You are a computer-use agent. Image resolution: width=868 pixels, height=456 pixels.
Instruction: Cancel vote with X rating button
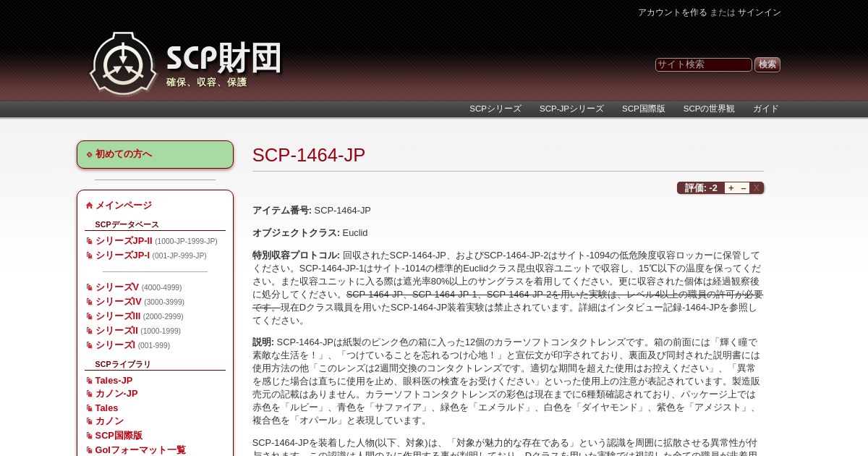pyautogui.click(x=757, y=188)
